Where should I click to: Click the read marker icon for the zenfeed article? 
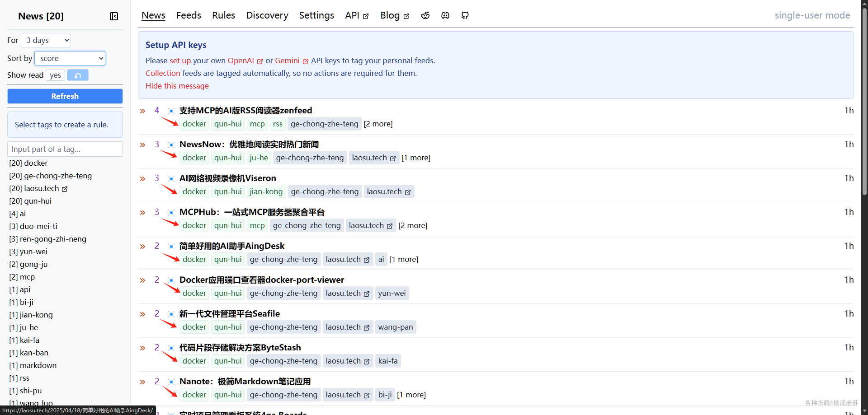point(171,111)
